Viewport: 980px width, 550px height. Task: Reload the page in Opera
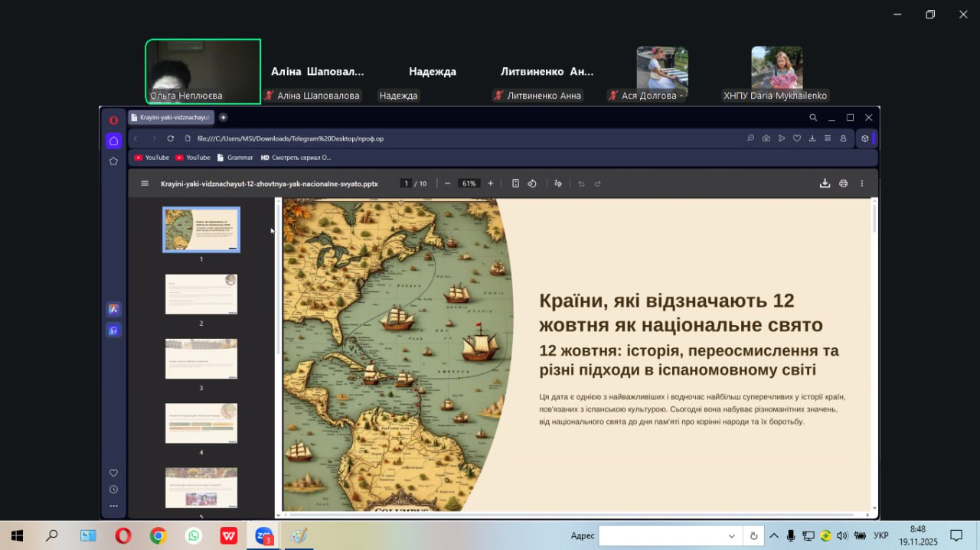point(171,138)
